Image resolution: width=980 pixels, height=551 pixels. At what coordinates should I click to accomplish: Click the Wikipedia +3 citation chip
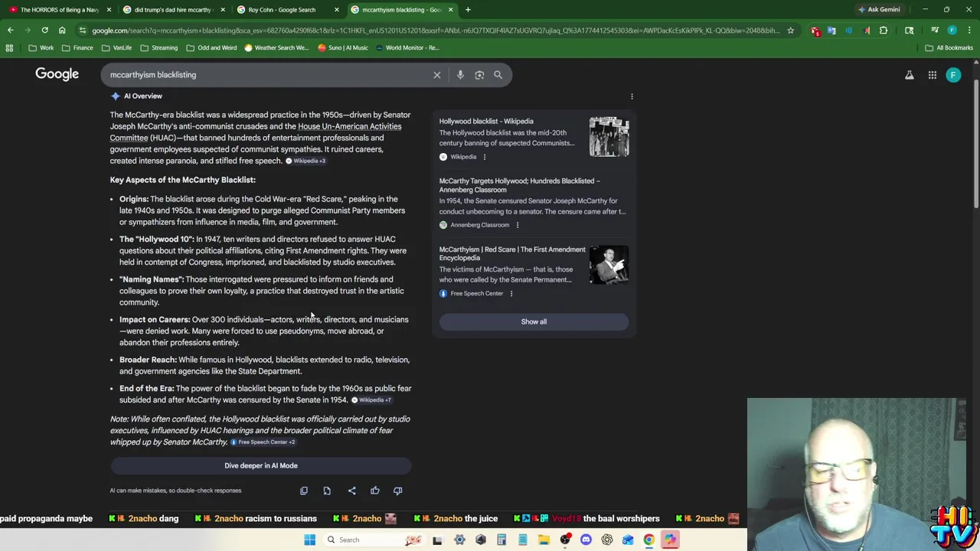(305, 161)
